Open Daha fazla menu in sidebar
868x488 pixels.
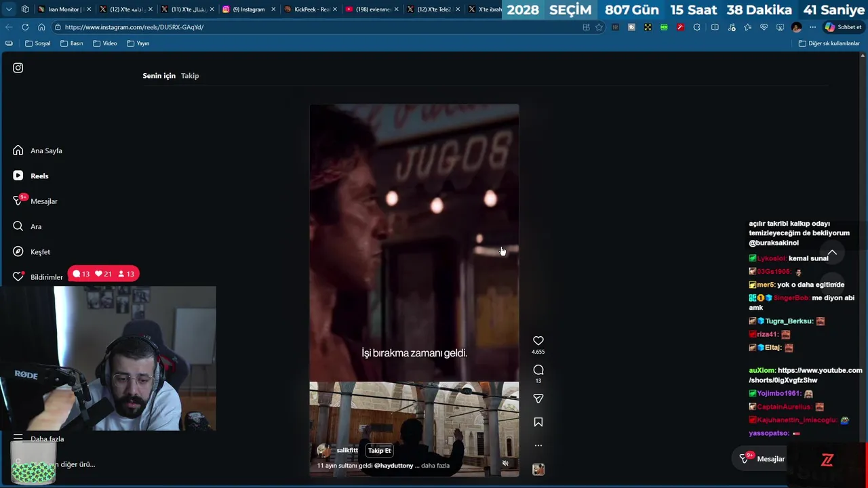click(x=39, y=439)
